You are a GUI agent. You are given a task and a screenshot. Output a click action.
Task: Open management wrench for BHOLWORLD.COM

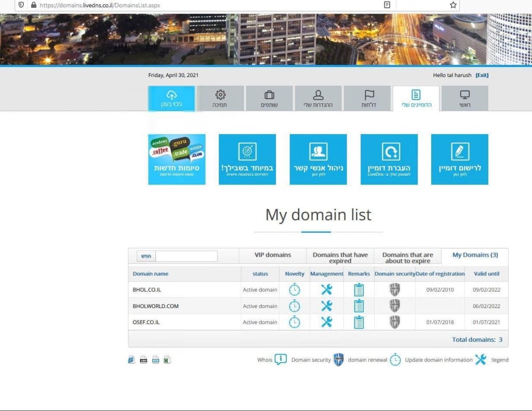pyautogui.click(x=326, y=306)
